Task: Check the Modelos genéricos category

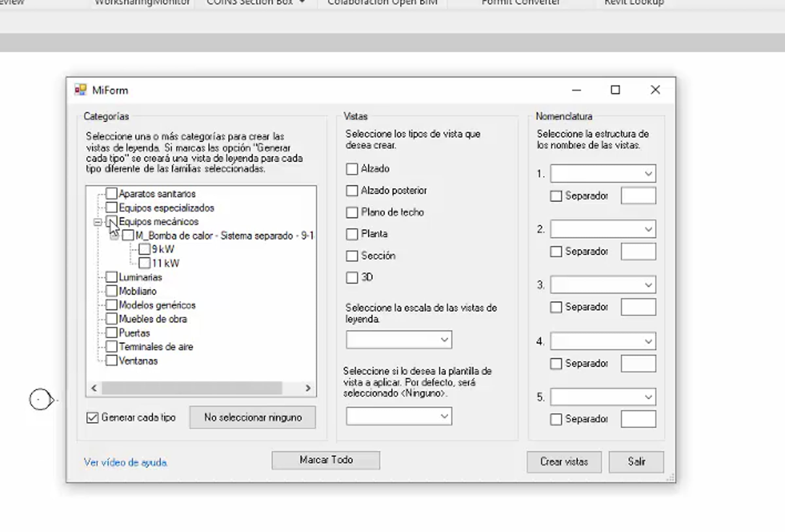Action: point(112,305)
